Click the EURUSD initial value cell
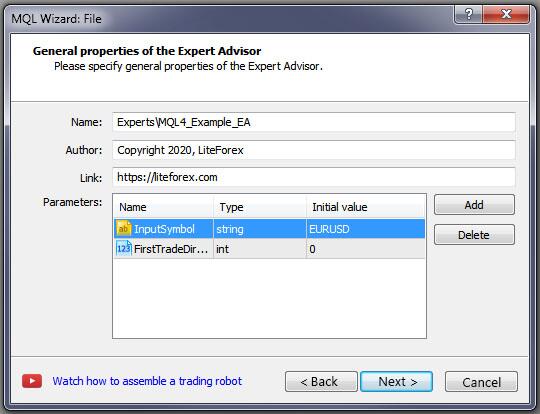The image size is (540, 414). [365, 229]
